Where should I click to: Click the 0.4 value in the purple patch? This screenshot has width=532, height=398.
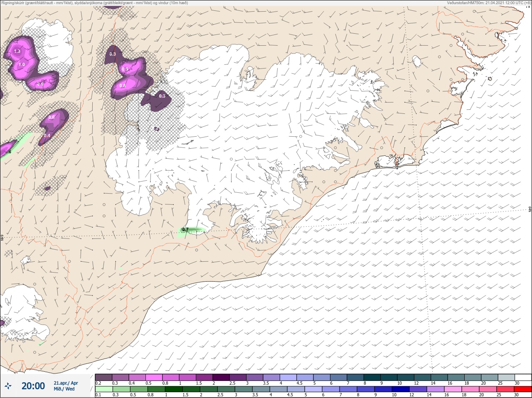pyautogui.click(x=47, y=135)
